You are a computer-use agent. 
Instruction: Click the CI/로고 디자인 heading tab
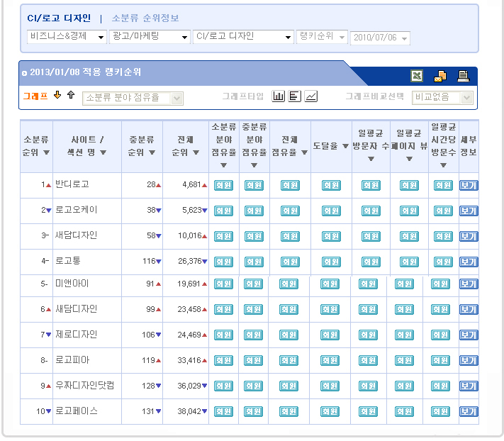(x=59, y=18)
